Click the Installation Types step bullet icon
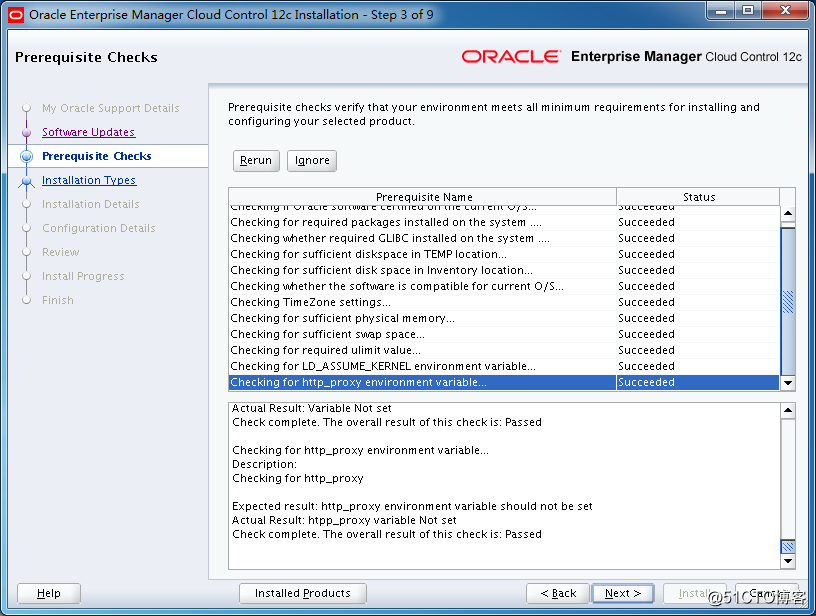This screenshot has width=816, height=616. pos(27,181)
